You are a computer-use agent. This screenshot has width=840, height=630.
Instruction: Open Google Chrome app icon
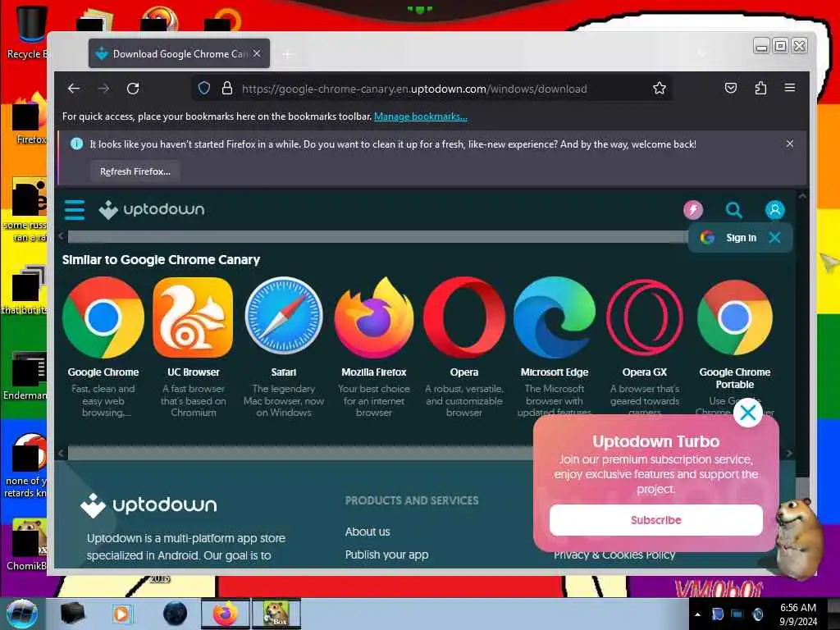[x=103, y=317]
